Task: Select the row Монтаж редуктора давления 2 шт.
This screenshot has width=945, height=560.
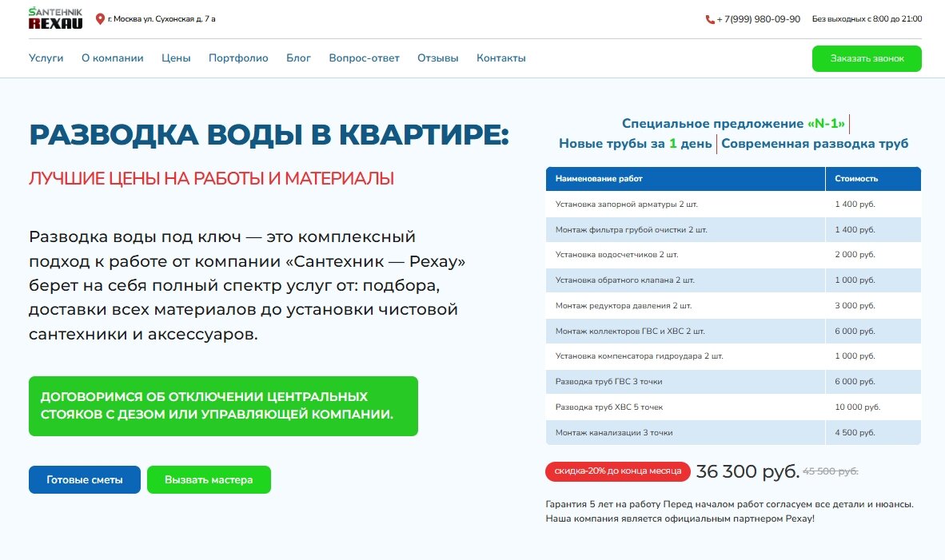Action: pyautogui.click(x=733, y=306)
